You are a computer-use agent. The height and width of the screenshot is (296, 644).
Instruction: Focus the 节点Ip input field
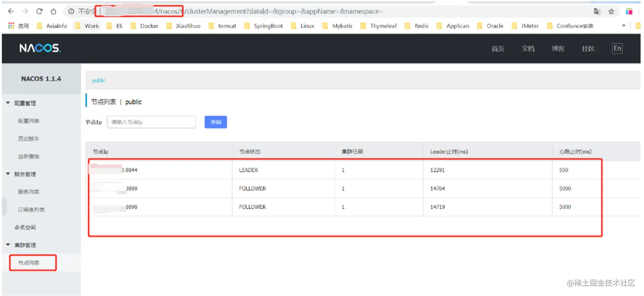click(151, 122)
